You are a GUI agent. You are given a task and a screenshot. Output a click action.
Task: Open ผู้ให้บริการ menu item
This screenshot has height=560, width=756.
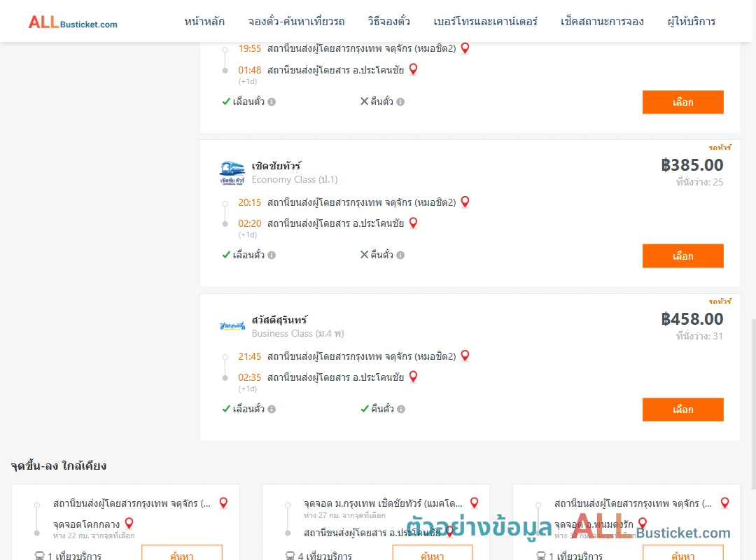[691, 22]
